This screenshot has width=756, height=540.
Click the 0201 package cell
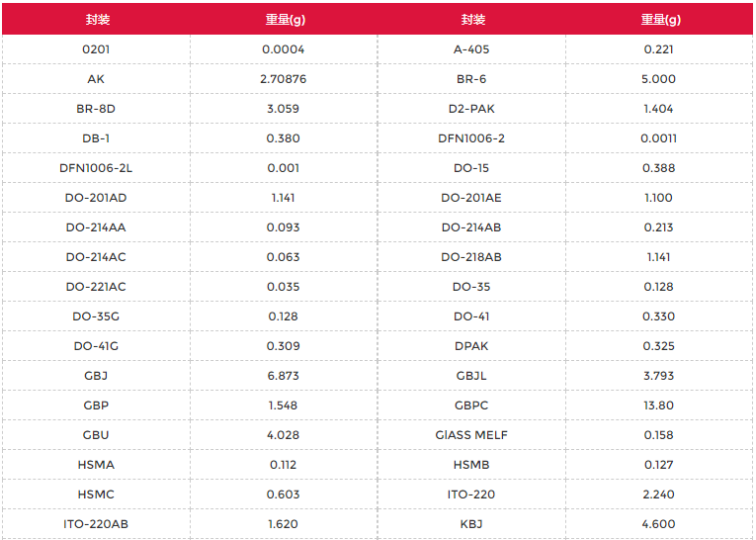point(96,49)
